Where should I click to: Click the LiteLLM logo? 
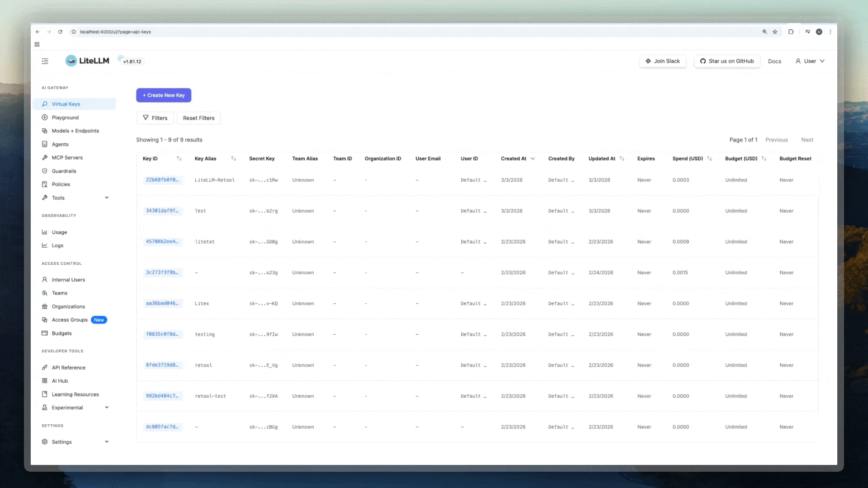click(x=87, y=61)
